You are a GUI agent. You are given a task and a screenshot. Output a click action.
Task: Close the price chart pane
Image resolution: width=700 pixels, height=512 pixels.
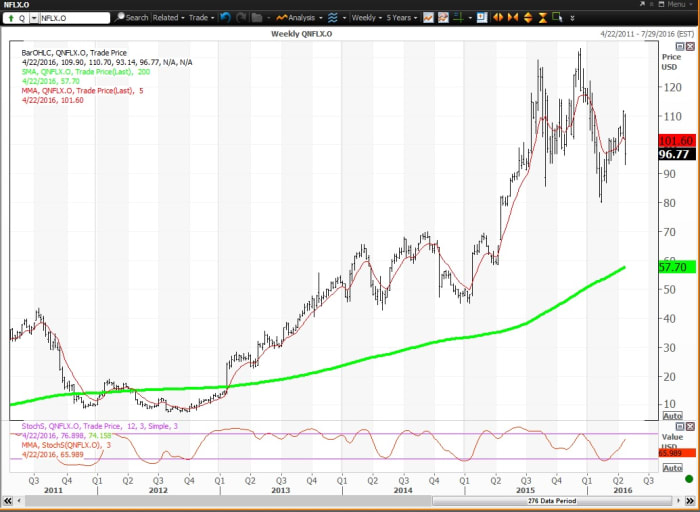point(690,46)
